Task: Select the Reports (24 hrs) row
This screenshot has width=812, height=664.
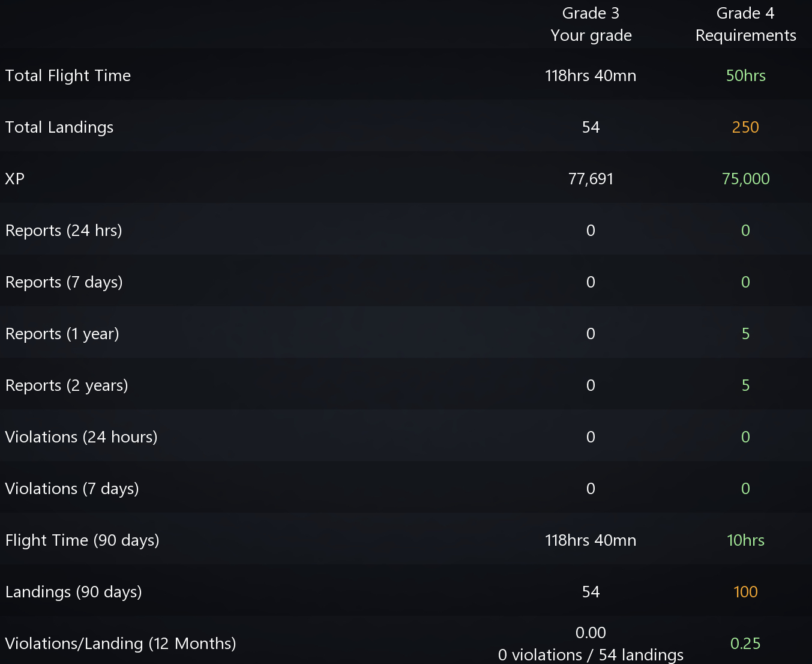Action: (x=406, y=231)
